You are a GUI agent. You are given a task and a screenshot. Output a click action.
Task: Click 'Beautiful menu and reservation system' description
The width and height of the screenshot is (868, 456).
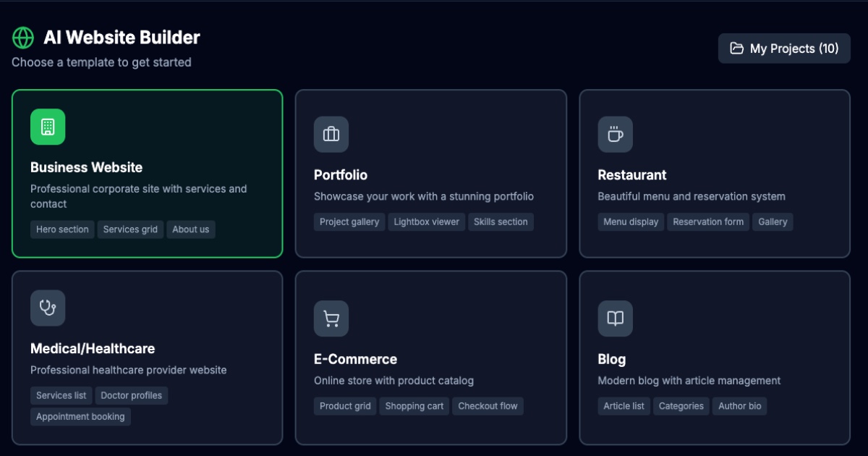(x=692, y=196)
